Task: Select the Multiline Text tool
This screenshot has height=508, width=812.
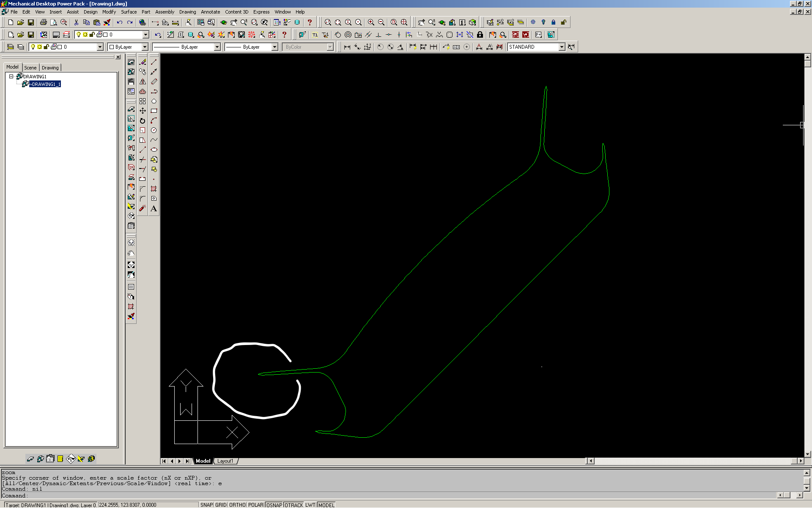Action: (x=154, y=208)
